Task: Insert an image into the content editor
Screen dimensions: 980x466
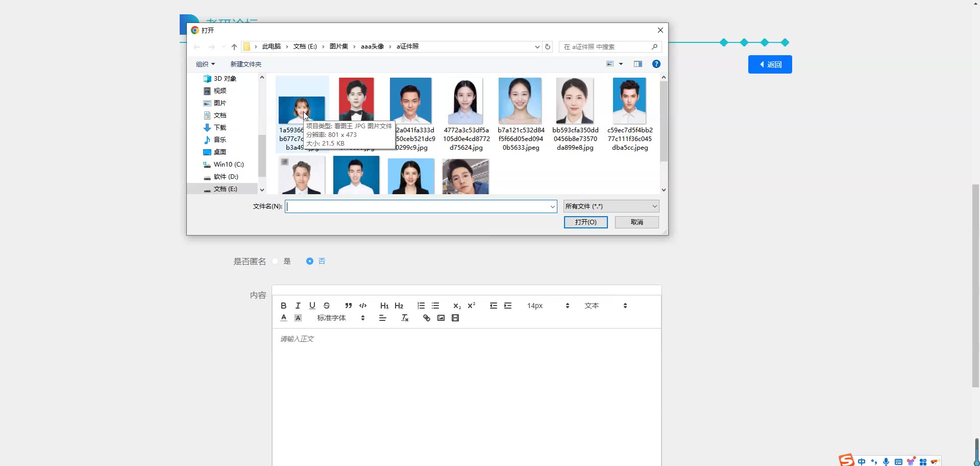Action: coord(441,318)
